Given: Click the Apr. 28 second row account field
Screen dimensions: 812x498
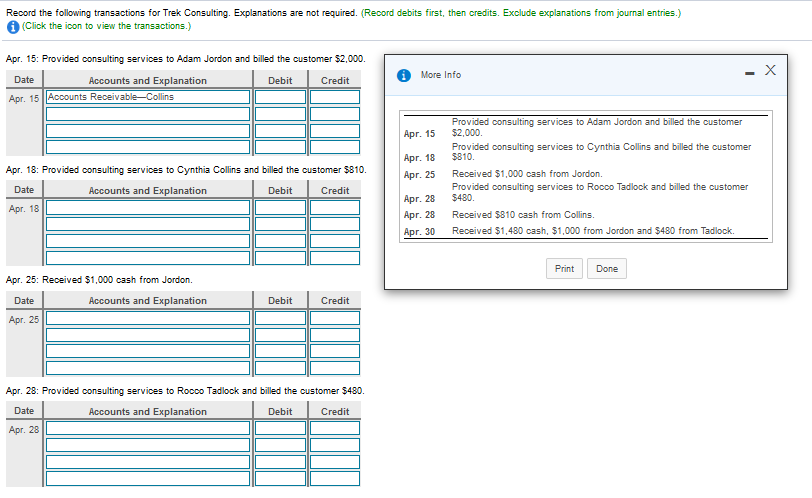Looking at the screenshot, I should tap(148, 445).
